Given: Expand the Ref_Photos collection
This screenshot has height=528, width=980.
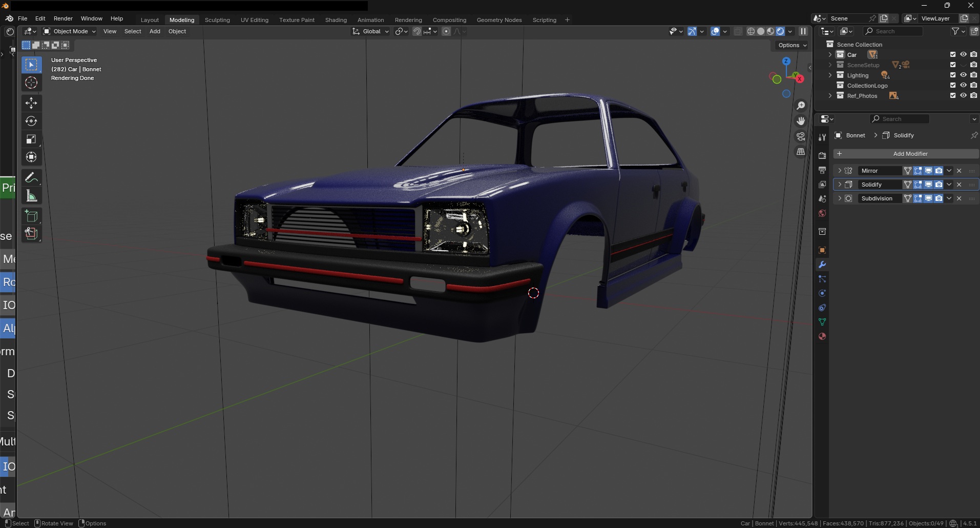Looking at the screenshot, I should pos(830,96).
